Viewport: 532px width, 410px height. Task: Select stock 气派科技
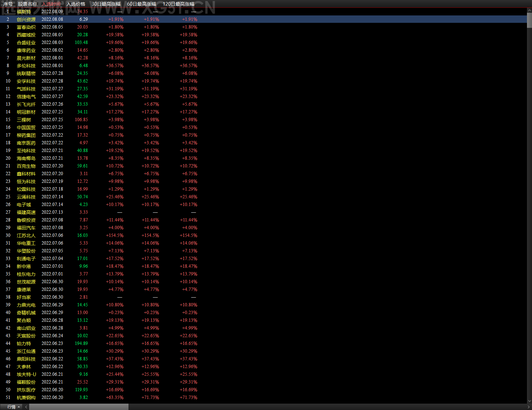(26, 89)
